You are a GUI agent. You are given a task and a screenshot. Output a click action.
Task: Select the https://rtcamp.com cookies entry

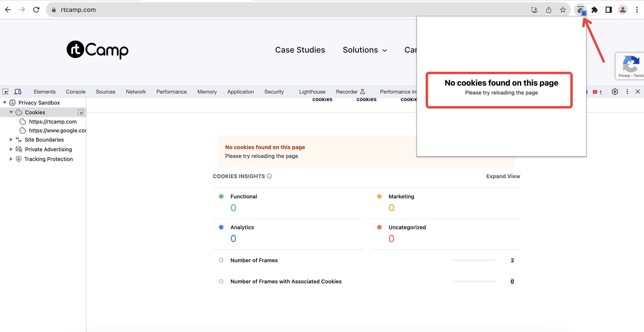click(52, 122)
